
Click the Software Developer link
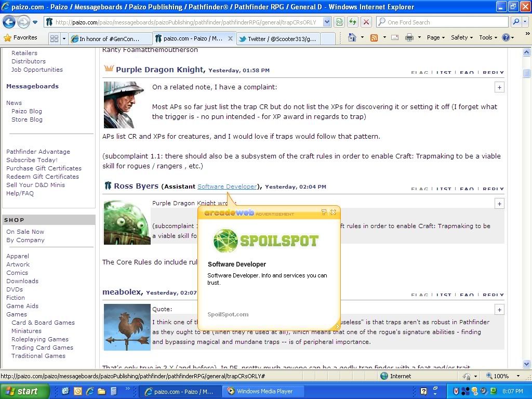point(227,187)
